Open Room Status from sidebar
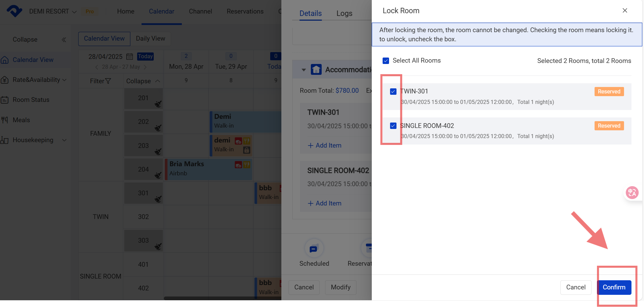 (x=31, y=100)
